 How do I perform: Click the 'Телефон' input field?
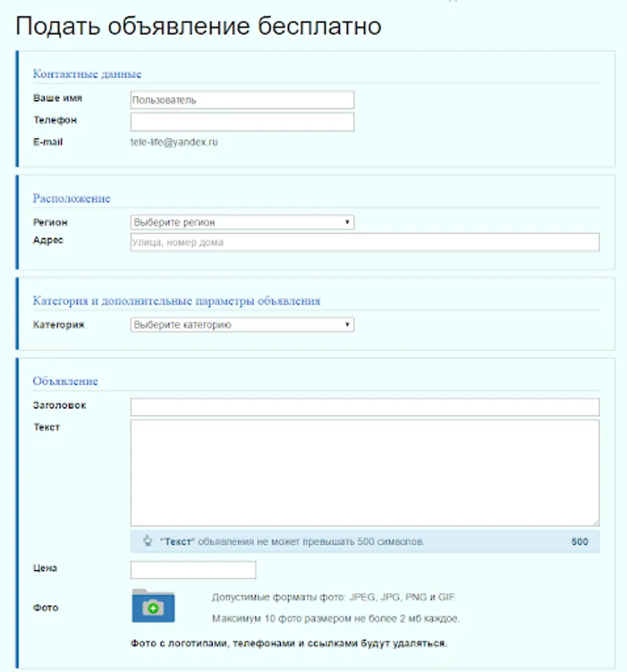(x=242, y=122)
